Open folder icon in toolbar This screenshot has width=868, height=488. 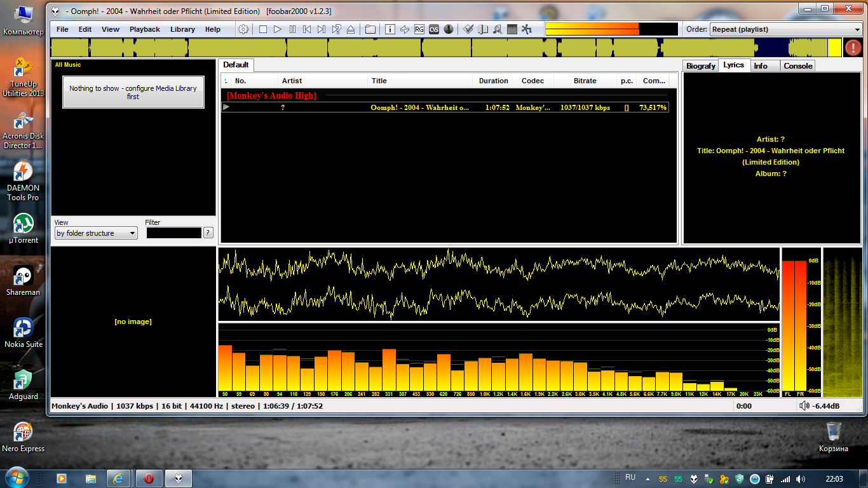pos(370,29)
